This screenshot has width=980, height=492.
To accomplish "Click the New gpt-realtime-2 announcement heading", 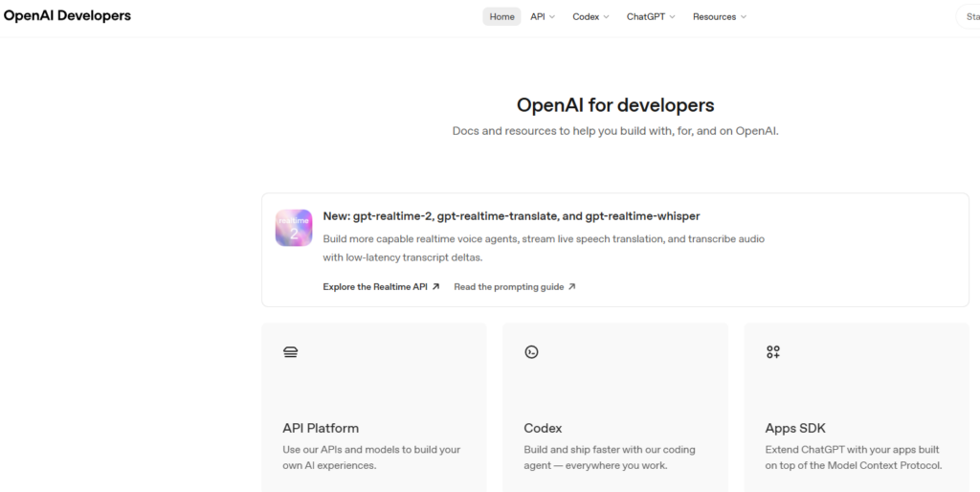I will [x=511, y=216].
